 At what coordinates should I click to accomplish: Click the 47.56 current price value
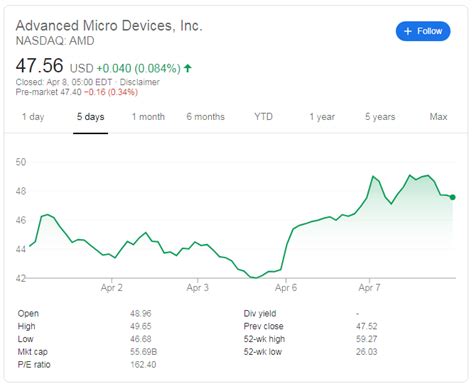click(39, 65)
